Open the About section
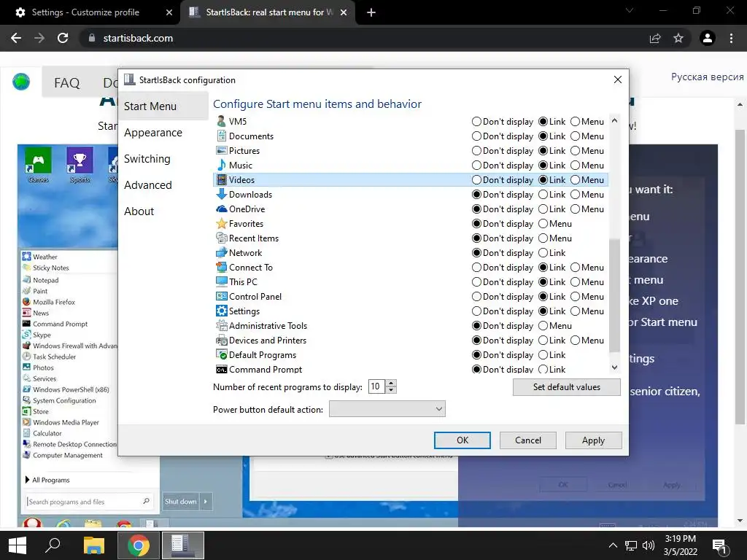The image size is (747, 560). tap(163, 211)
